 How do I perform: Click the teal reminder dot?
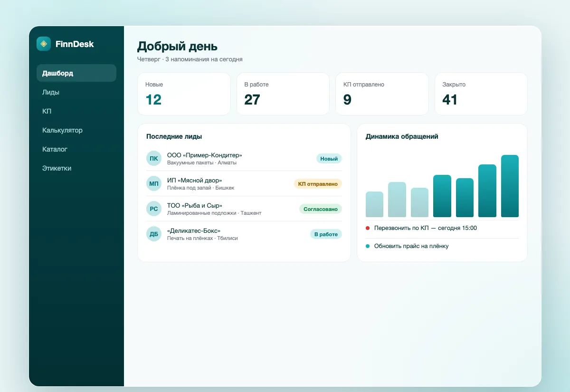[368, 246]
